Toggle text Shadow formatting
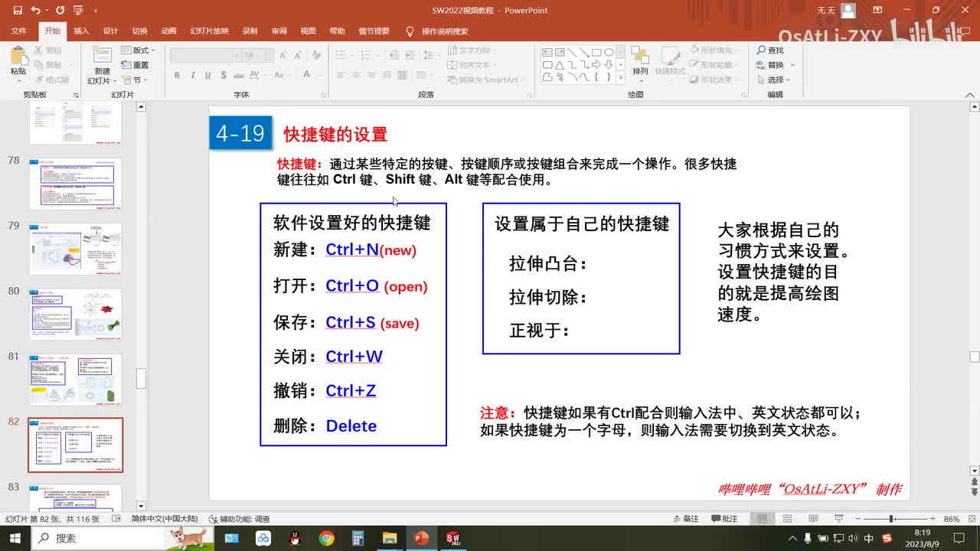 point(223,75)
